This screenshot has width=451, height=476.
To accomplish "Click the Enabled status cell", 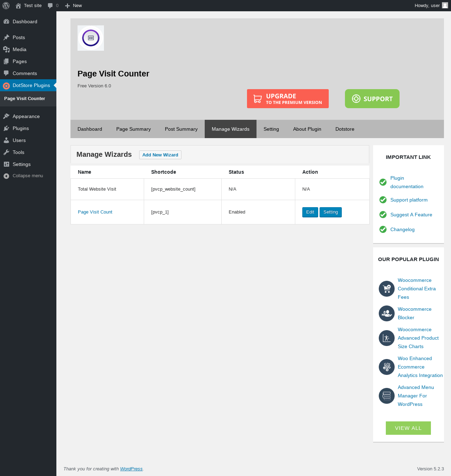I will coord(258,212).
